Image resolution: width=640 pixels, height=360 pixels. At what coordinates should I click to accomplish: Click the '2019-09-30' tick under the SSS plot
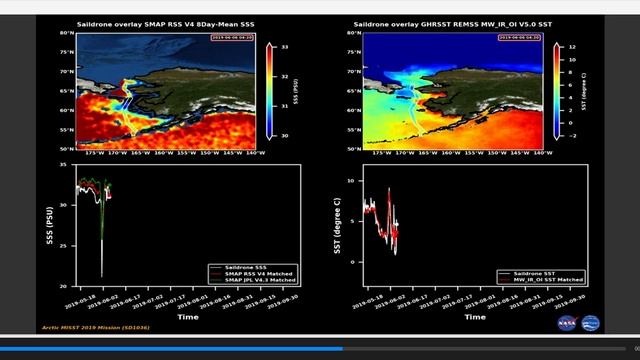click(x=282, y=302)
